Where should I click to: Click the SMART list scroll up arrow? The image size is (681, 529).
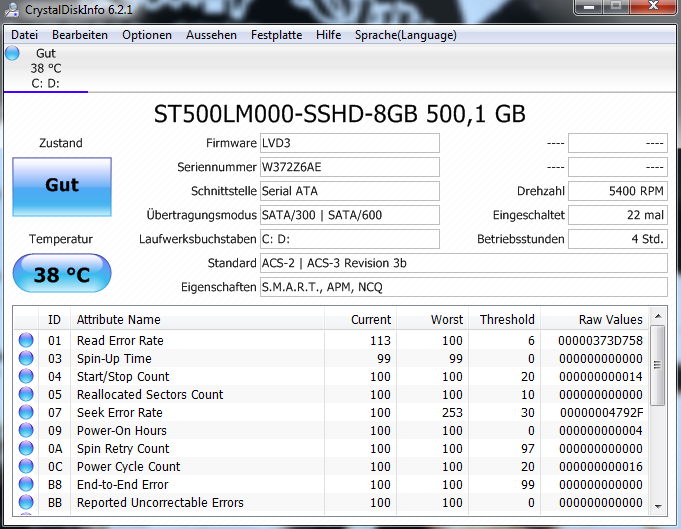click(658, 316)
